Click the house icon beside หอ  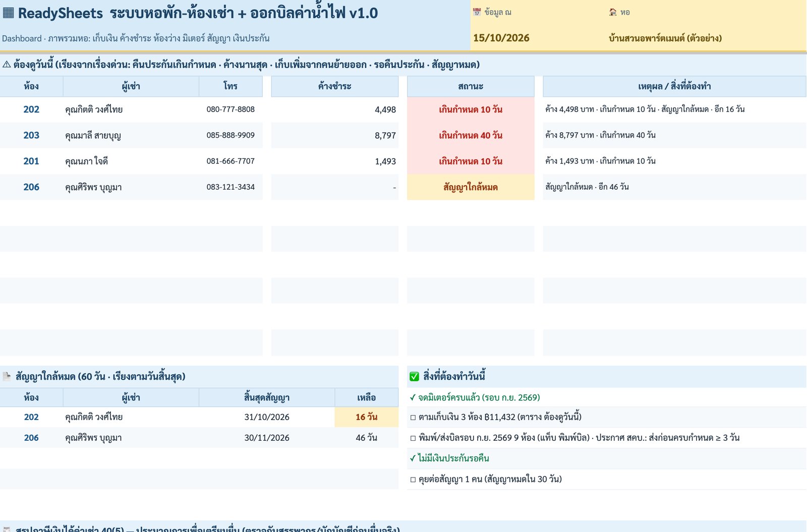click(x=613, y=12)
